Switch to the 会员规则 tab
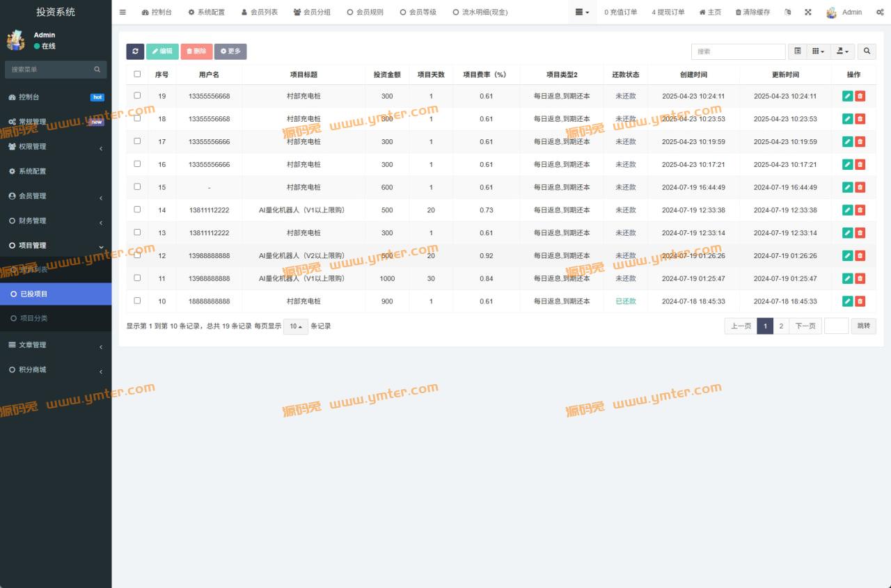Viewport: 891px width, 588px height. coord(365,12)
